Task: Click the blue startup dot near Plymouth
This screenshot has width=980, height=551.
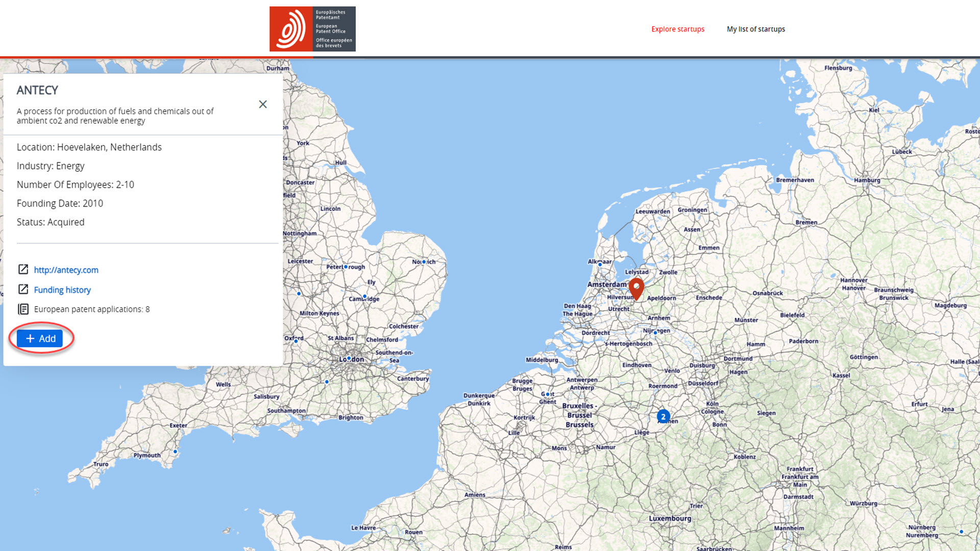Action: click(175, 452)
